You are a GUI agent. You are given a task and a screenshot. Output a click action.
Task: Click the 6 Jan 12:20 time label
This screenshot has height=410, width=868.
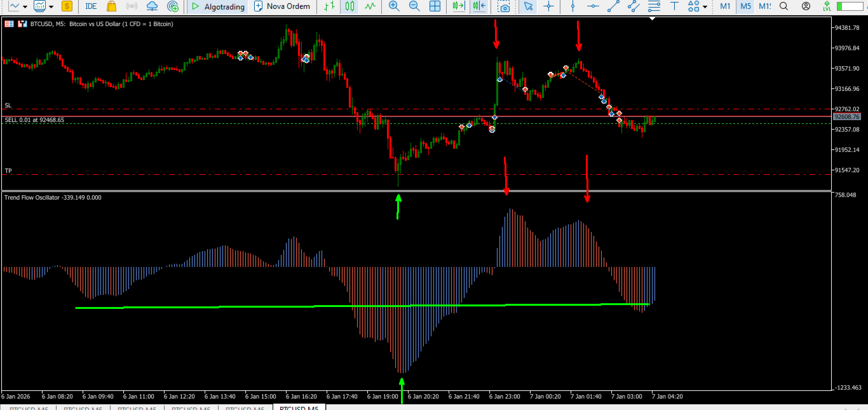(179, 396)
